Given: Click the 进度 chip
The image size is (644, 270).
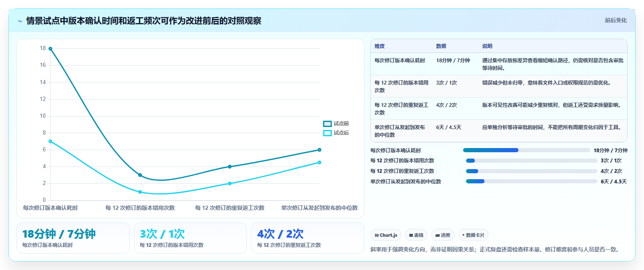Looking at the screenshot, I should point(443,235).
